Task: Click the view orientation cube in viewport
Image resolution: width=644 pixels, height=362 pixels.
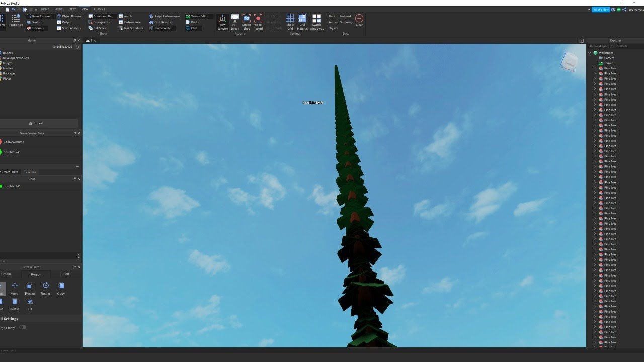Action: tap(568, 61)
